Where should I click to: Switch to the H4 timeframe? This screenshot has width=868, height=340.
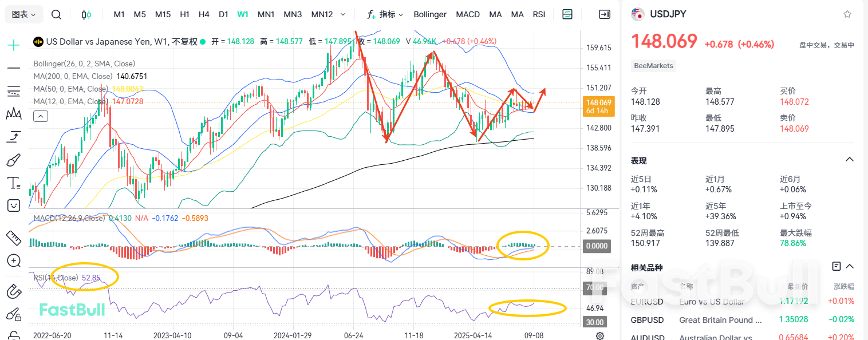pyautogui.click(x=204, y=14)
